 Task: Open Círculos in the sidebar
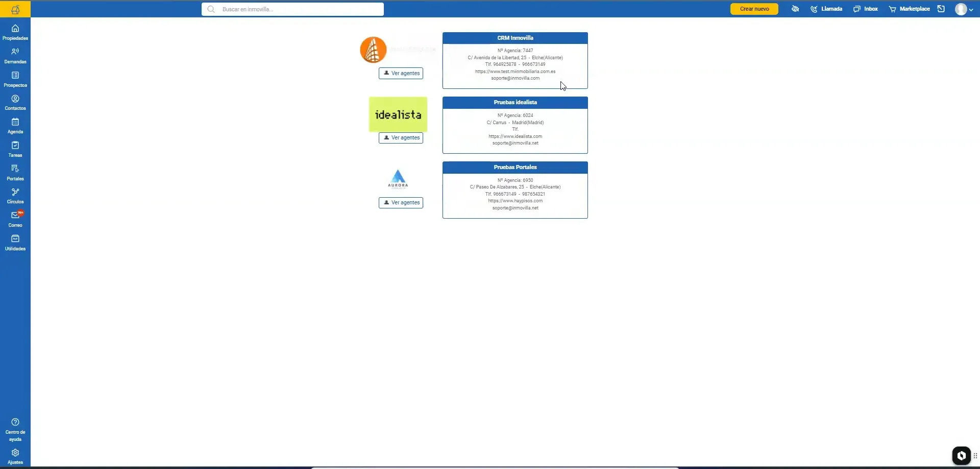(15, 196)
